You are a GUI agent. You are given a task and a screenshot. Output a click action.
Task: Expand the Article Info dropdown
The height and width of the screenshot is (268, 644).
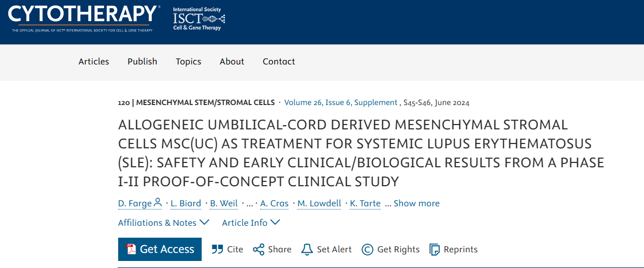coord(251,223)
